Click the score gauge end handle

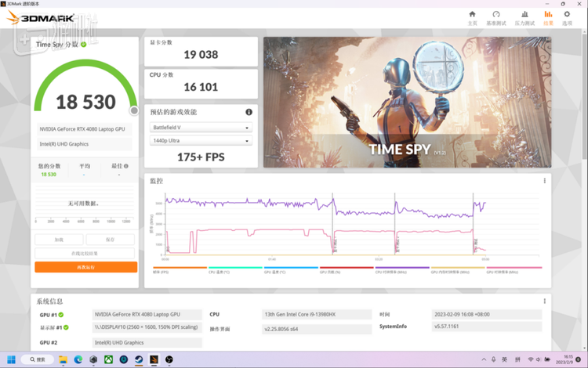tap(134, 110)
